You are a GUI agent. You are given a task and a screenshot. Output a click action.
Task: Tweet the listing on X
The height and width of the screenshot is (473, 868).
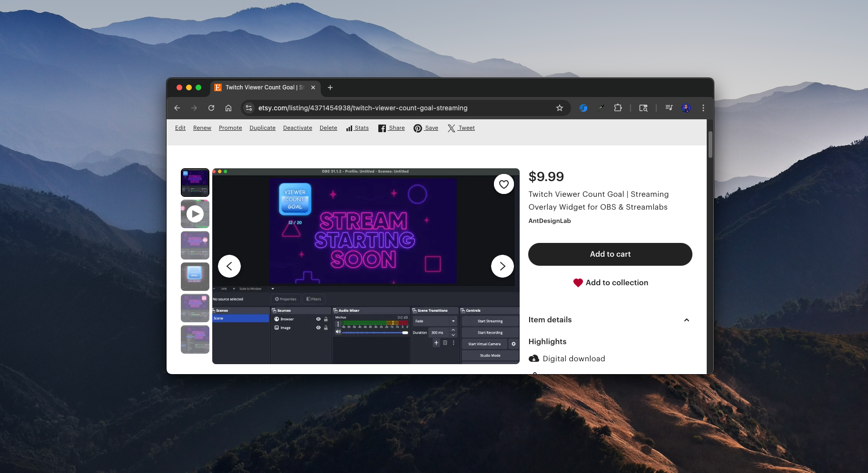tap(461, 128)
